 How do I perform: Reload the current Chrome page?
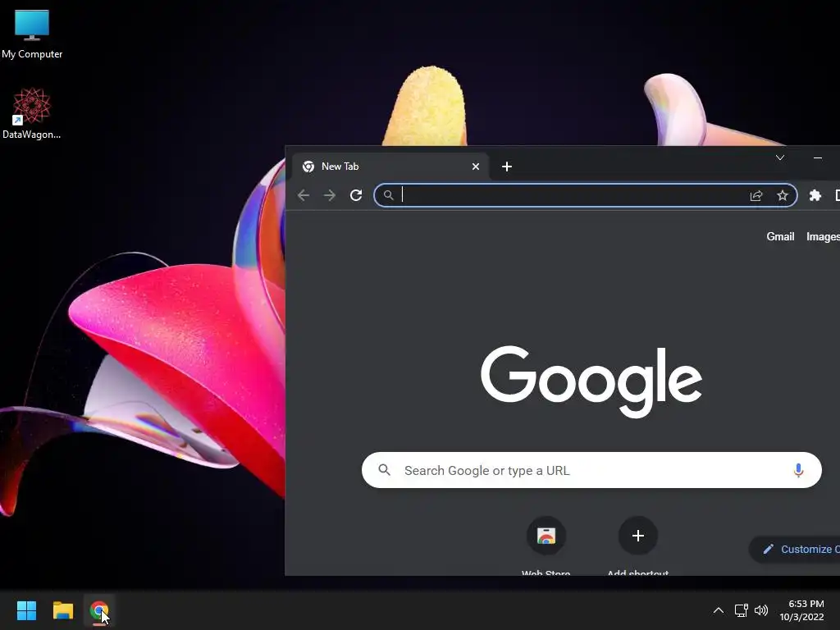[356, 195]
